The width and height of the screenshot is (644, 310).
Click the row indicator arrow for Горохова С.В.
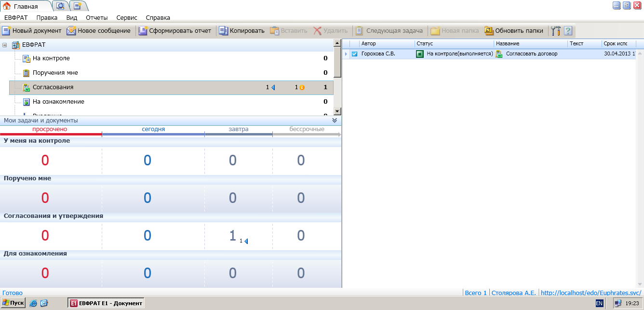346,54
